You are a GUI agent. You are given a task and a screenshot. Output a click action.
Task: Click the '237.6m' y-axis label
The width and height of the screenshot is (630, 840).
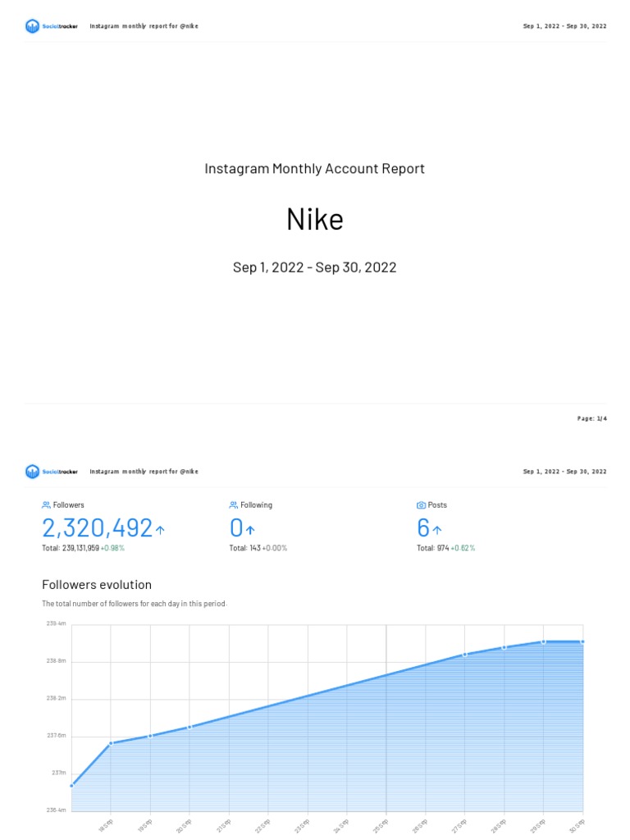coord(57,736)
